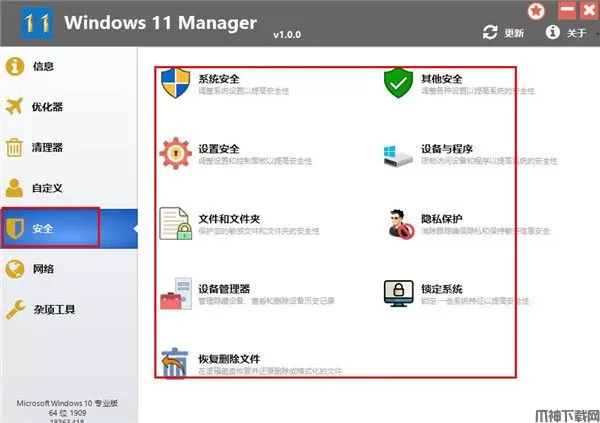Click the 自定义 user icon
600x423 pixels.
click(15, 188)
